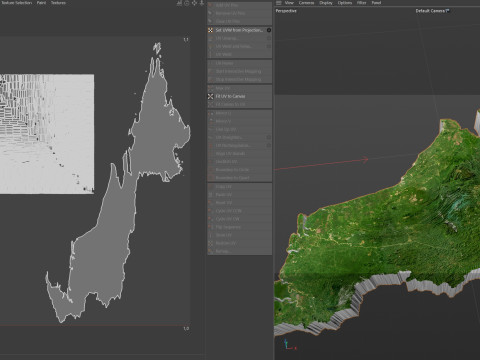The width and height of the screenshot is (480, 360).
Task: Open Set UVW from Projection options gear
Action: point(269,30)
